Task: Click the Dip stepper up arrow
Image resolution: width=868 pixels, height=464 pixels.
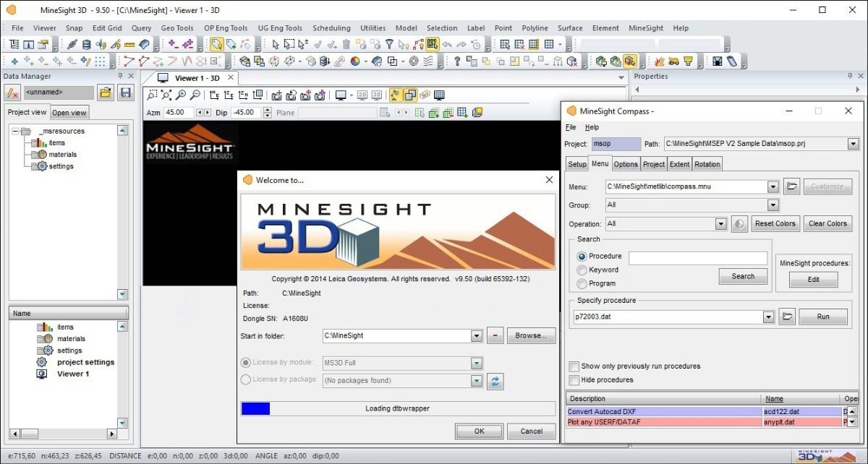Action: (x=268, y=110)
